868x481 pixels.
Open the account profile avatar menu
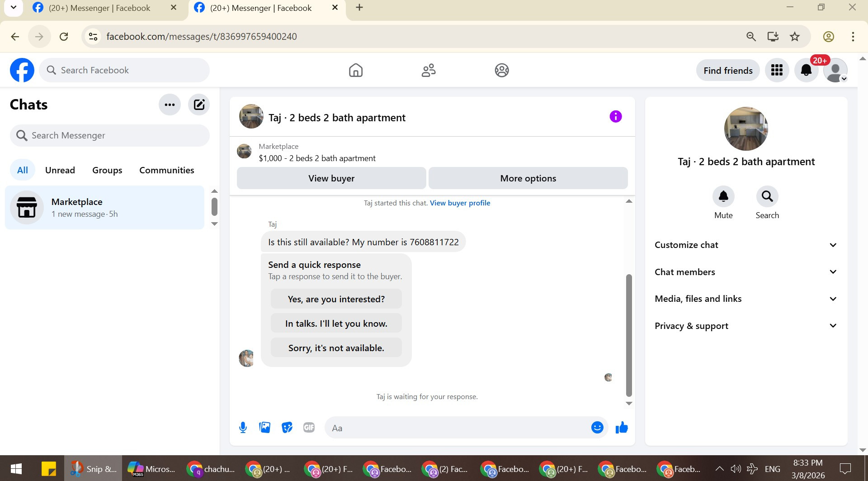coord(835,70)
